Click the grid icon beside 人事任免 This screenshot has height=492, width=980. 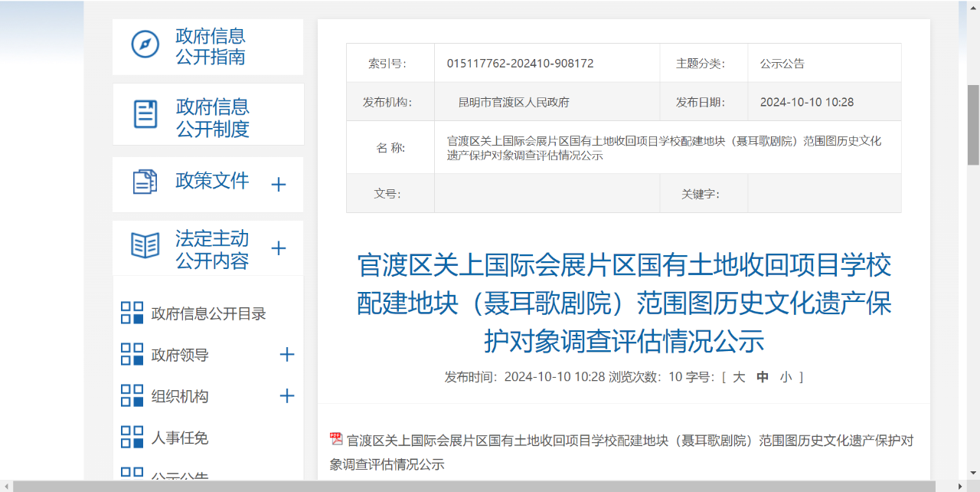point(132,437)
